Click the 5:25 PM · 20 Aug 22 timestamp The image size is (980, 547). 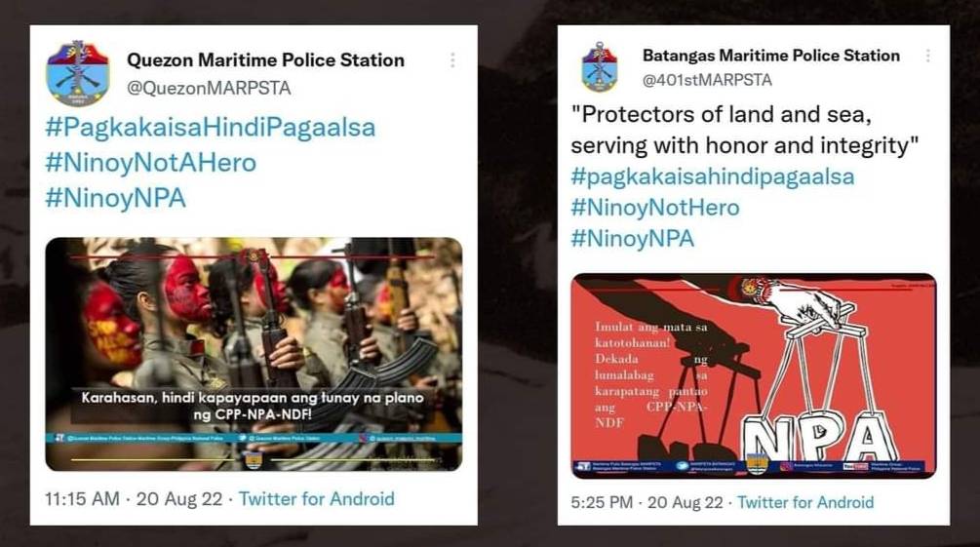click(647, 502)
